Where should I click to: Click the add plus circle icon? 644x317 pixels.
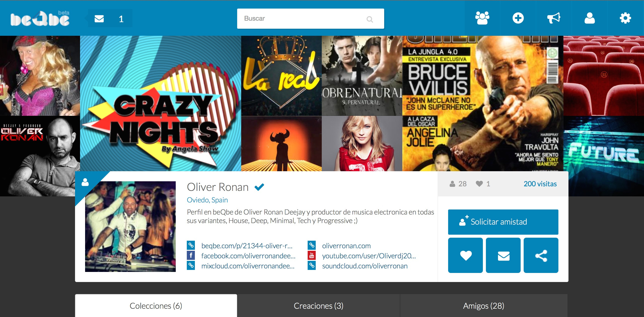coord(518,18)
